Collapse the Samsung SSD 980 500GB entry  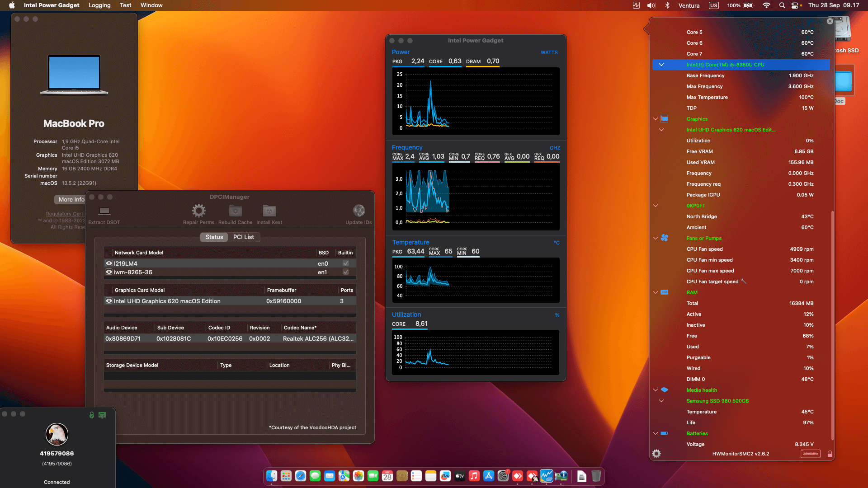(661, 401)
